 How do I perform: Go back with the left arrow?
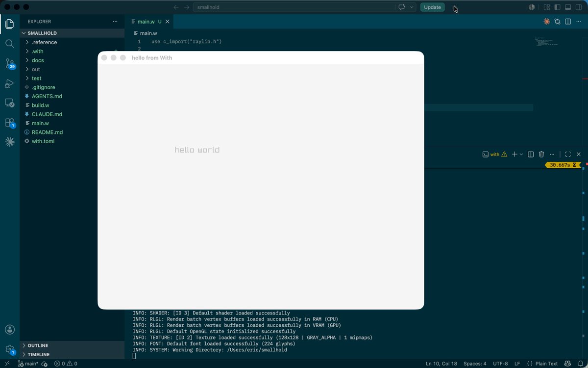point(176,7)
